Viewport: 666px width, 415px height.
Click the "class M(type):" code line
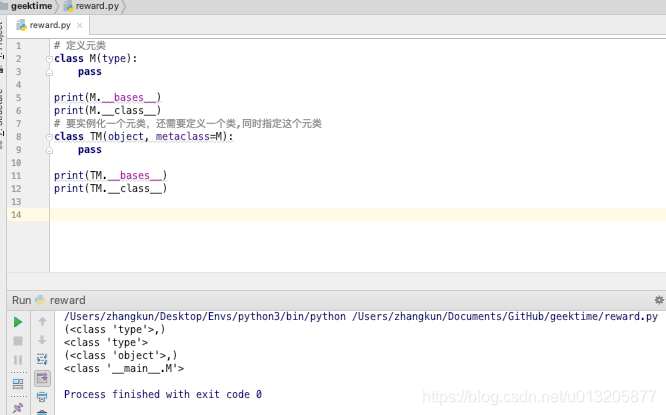point(96,59)
